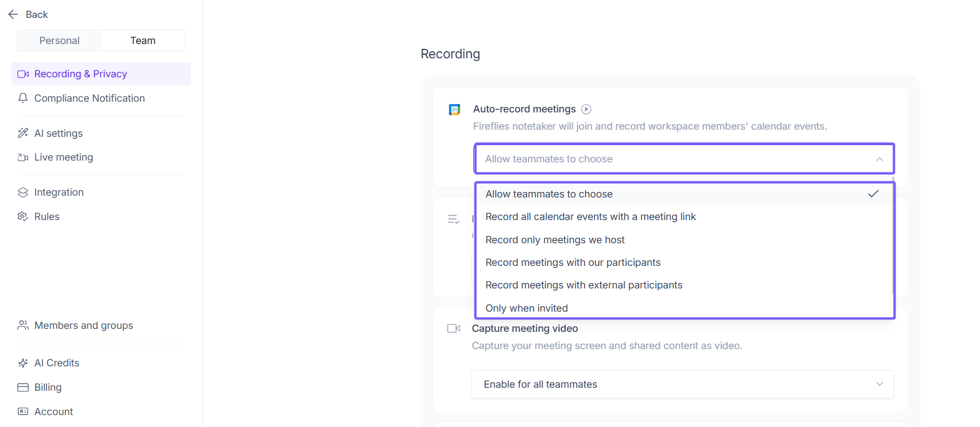Click the Back arrow icon
Image resolution: width=980 pixels, height=427 pixels.
click(13, 14)
